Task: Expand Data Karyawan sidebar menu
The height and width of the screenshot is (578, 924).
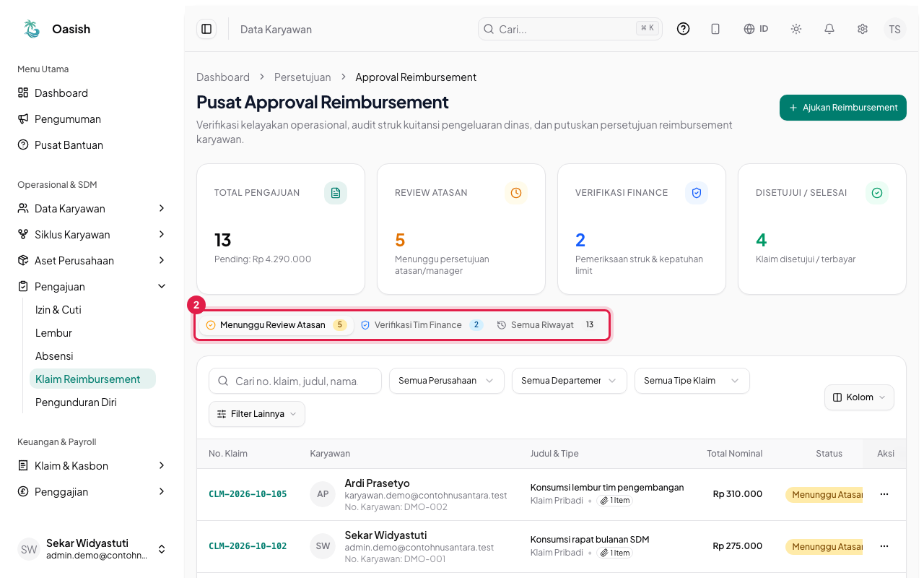Action: (x=92, y=209)
